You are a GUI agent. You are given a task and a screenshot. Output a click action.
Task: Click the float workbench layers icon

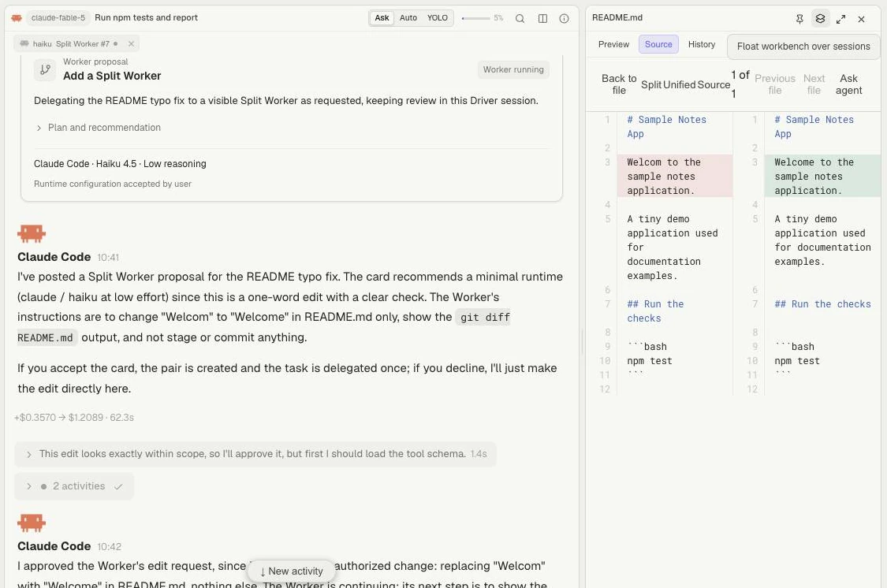pyautogui.click(x=820, y=19)
